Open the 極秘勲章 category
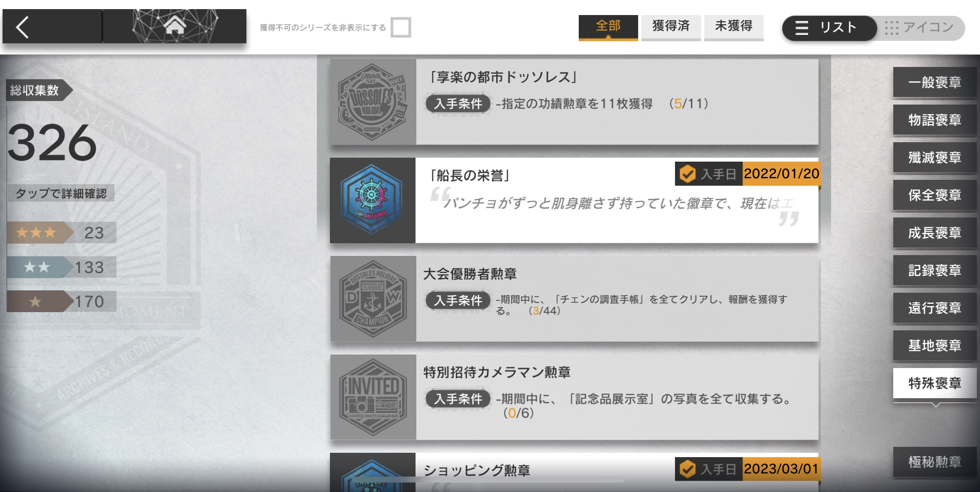 pyautogui.click(x=934, y=462)
